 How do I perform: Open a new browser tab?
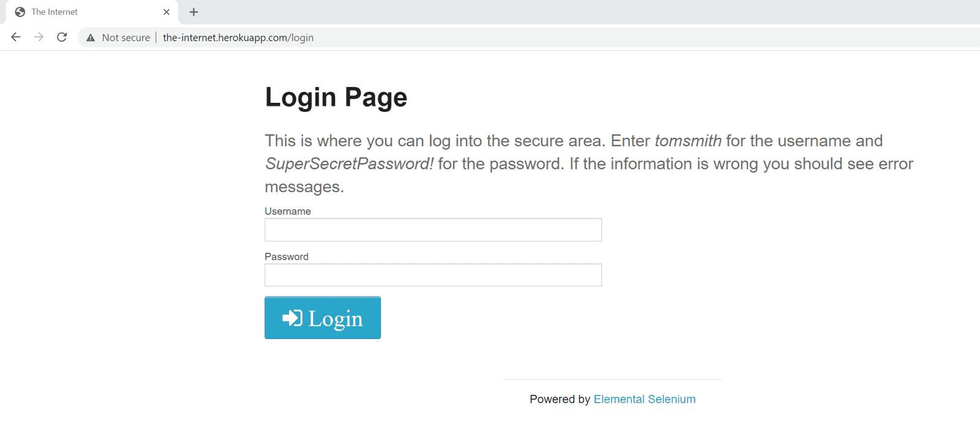194,12
